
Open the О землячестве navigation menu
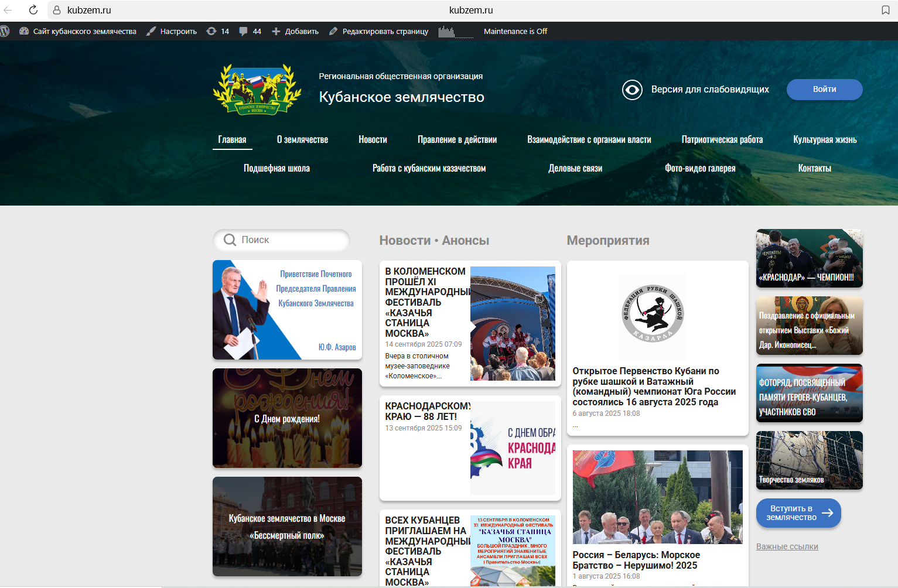(x=302, y=139)
